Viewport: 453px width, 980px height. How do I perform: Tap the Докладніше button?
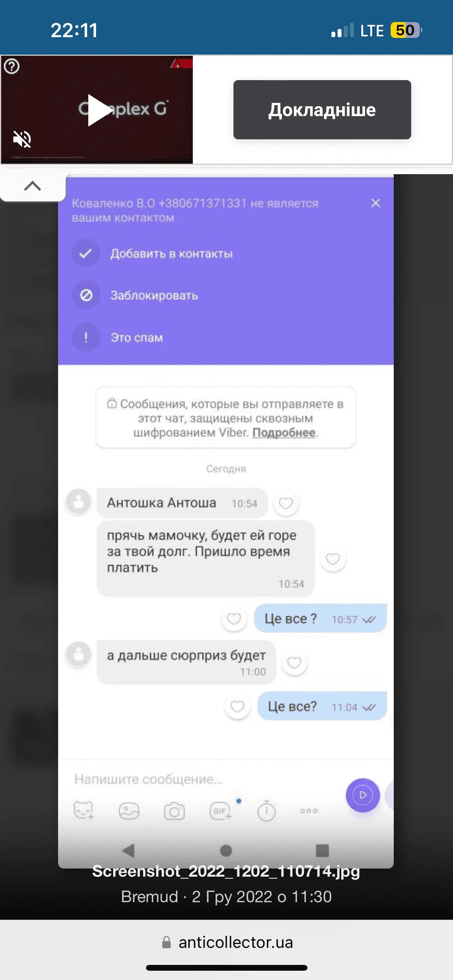[x=322, y=110]
